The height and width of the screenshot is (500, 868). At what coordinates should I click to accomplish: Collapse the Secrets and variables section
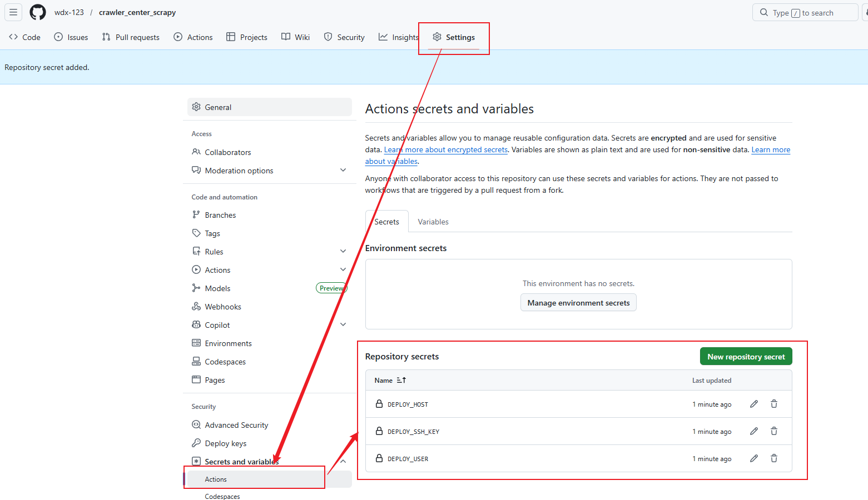coord(343,461)
